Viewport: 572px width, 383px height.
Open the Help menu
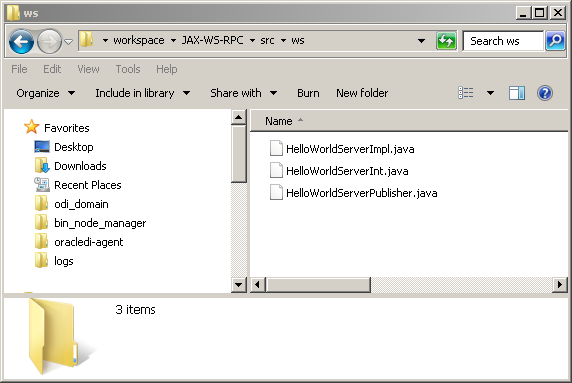pos(167,69)
